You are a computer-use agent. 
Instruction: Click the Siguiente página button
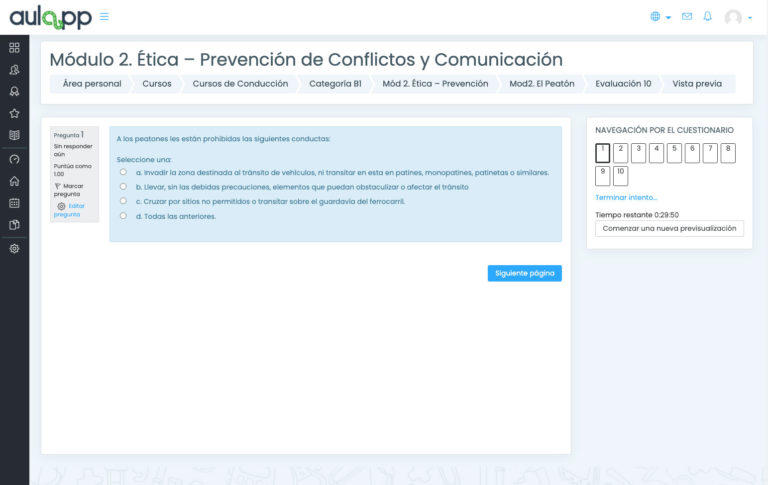524,273
